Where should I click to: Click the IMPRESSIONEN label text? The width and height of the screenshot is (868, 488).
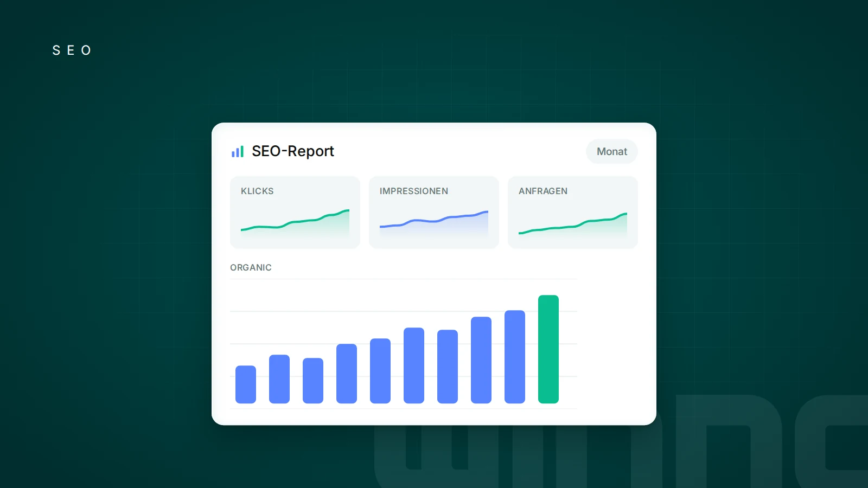[x=414, y=191]
